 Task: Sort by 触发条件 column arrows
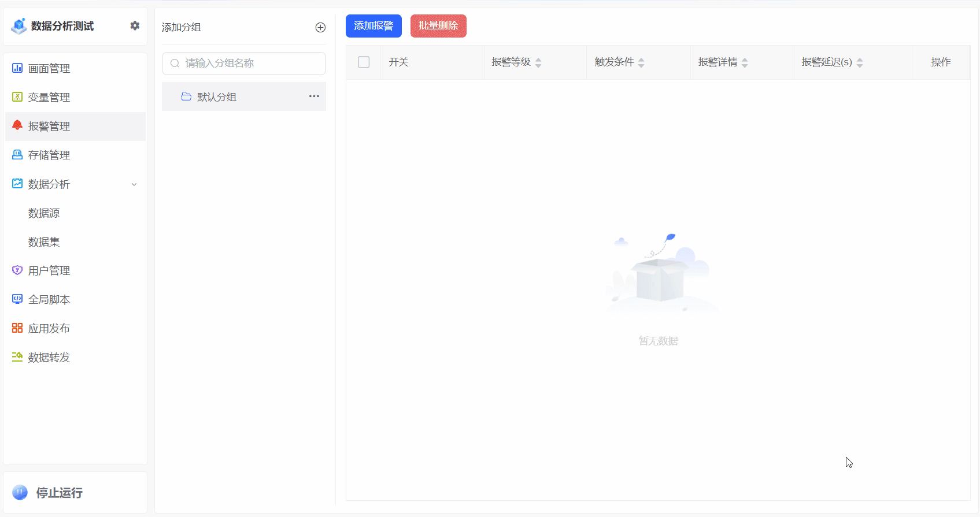pos(641,62)
